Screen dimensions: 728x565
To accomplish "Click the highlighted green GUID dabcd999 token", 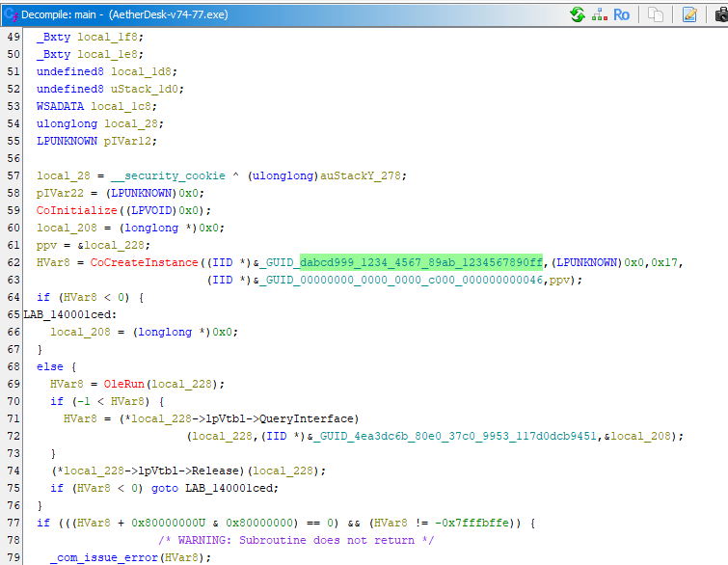I will coord(421,262).
